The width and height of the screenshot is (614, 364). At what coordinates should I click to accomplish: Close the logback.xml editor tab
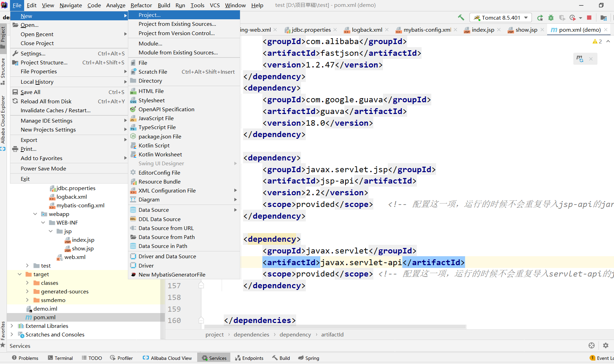click(387, 30)
